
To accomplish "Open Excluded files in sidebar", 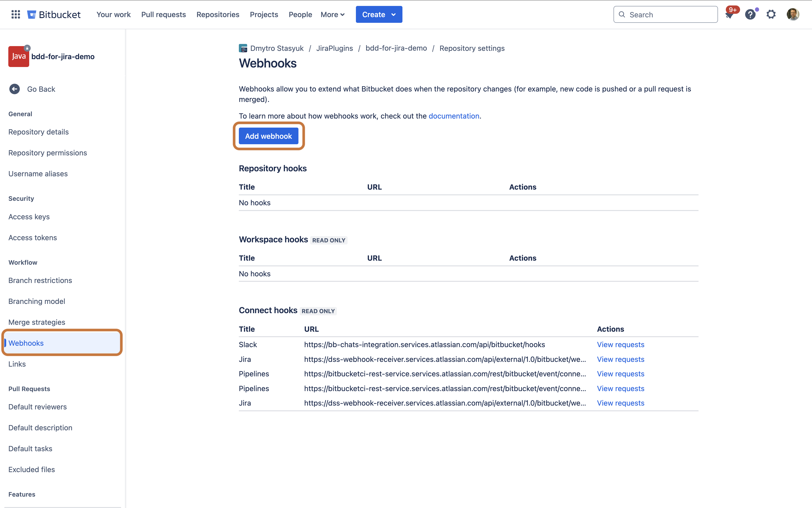I will 32,469.
